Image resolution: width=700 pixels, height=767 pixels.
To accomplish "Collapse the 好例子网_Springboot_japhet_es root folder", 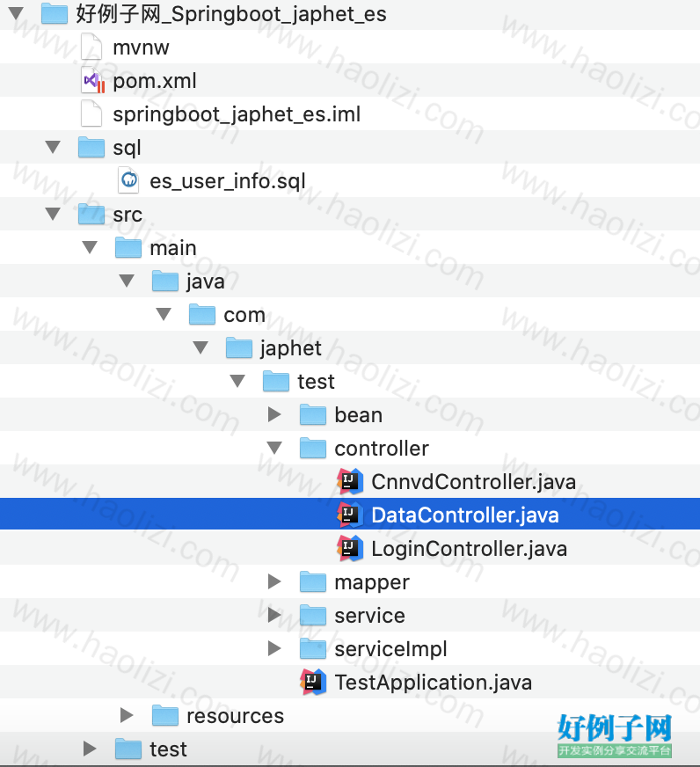I will pos(16,13).
